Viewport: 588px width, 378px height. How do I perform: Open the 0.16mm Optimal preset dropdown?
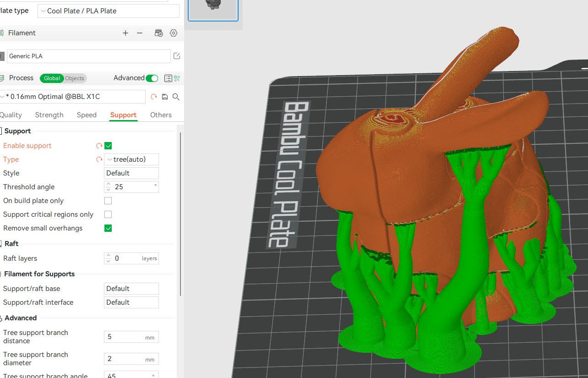pos(72,97)
